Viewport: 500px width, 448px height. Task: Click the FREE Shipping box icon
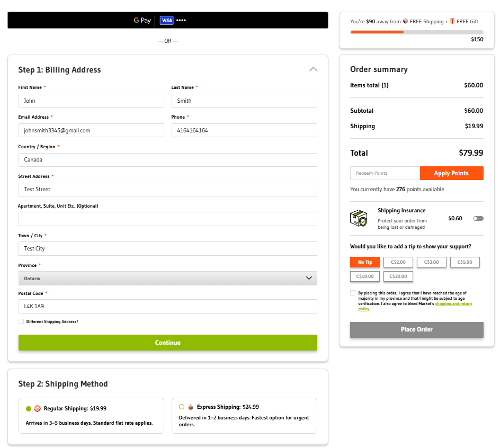(x=405, y=21)
